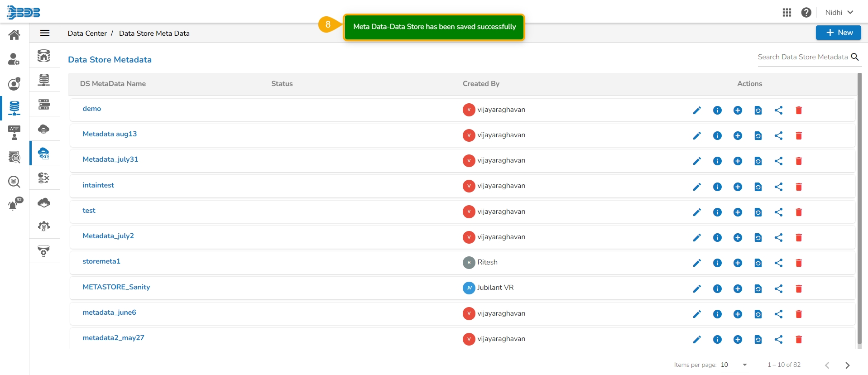The height and width of the screenshot is (375, 868).
Task: Go to the home icon in sidebar
Action: [14, 35]
